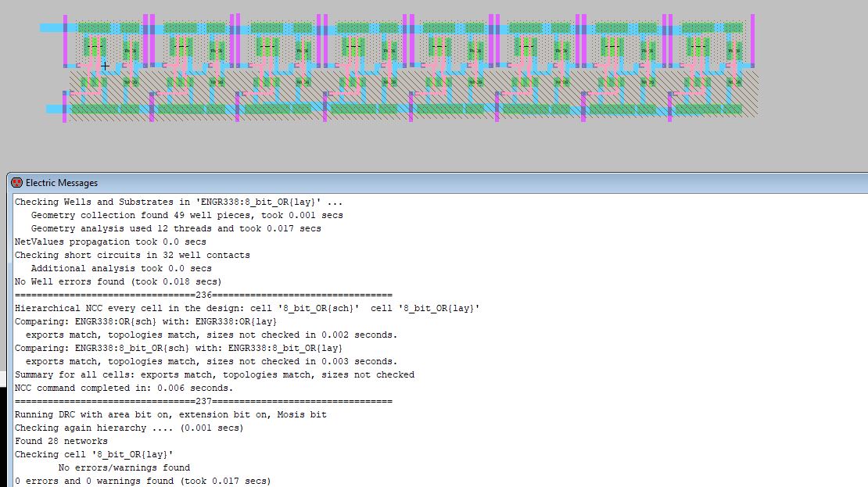Click the separator line numbered 236
This screenshot has width=868, height=487.
tap(203, 295)
